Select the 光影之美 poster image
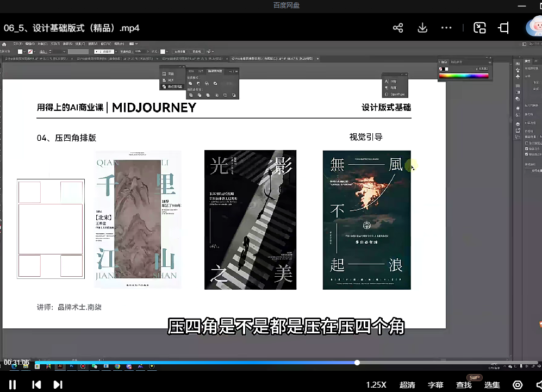The image size is (542, 392). 250,220
